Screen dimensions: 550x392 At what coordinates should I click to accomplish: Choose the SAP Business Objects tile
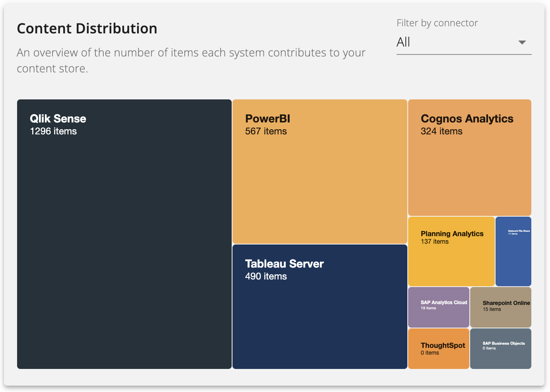coord(501,349)
